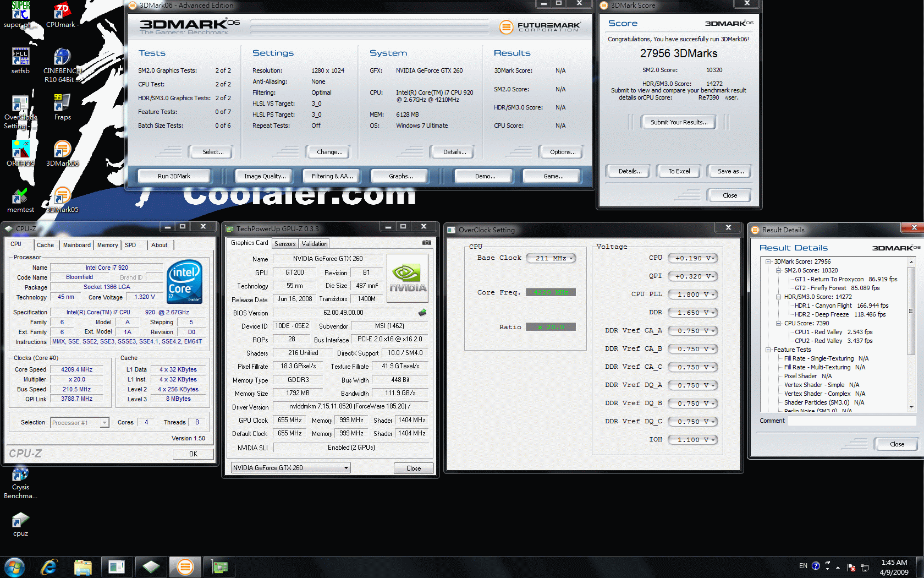The height and width of the screenshot is (578, 924).
Task: Click the Filtering & AA button
Action: (332, 176)
